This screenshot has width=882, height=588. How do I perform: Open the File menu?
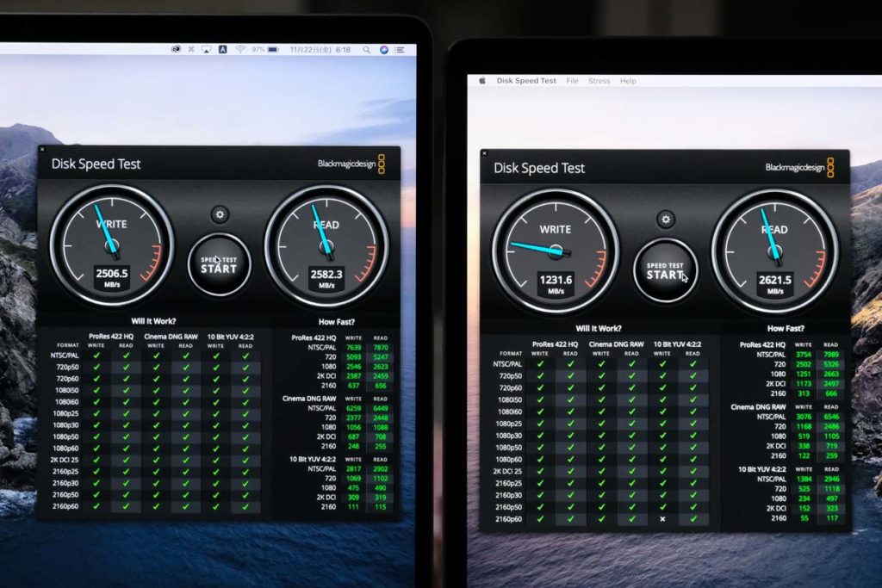coord(572,81)
